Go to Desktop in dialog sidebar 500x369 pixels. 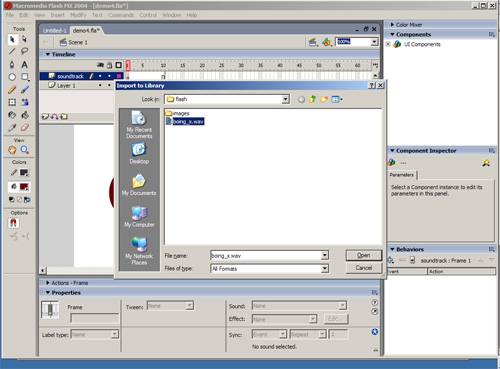tap(139, 153)
